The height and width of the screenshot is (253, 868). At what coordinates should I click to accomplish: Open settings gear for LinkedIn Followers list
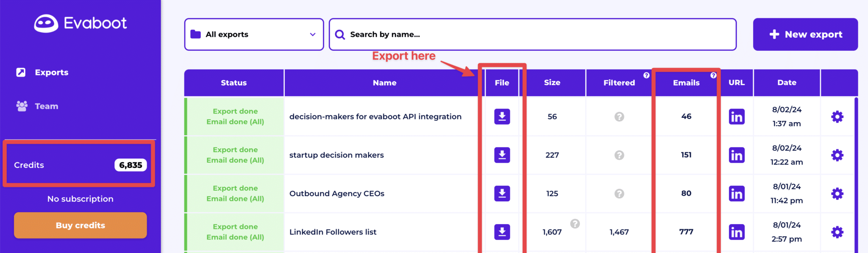pos(837,232)
